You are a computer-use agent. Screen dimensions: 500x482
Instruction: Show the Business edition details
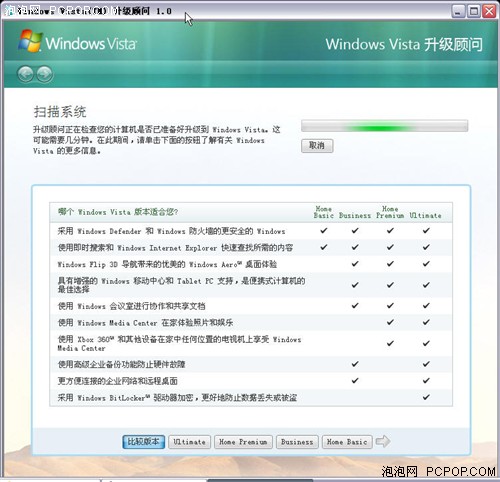pyautogui.click(x=297, y=442)
